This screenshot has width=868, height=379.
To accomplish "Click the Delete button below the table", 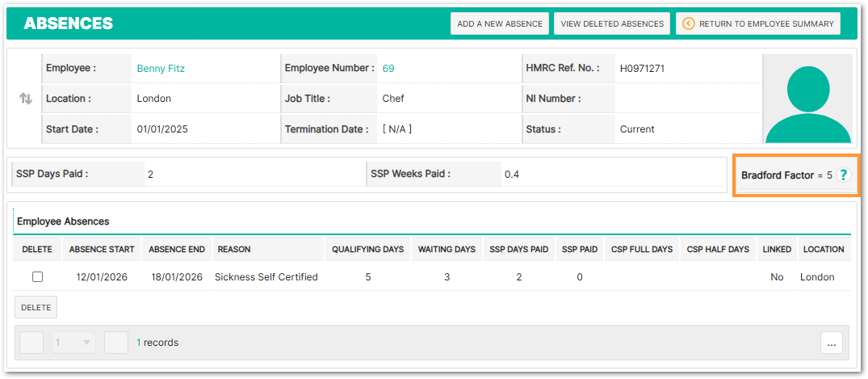I will click(x=36, y=307).
